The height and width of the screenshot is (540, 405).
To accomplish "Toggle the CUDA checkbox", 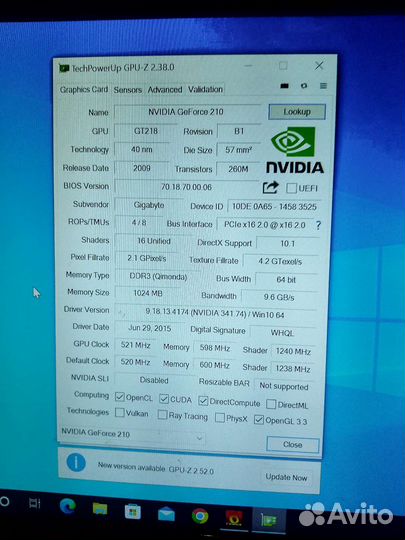I will [x=164, y=399].
